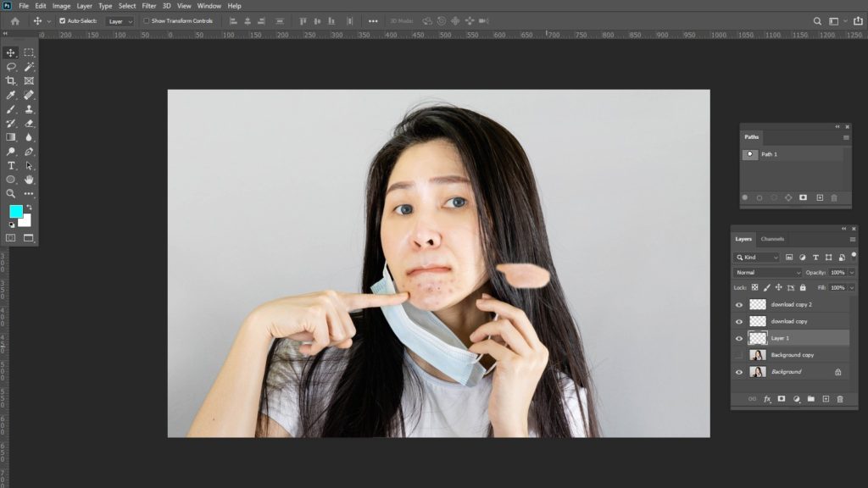Screen dimensions: 868x488
Task: Select the Zoom tool
Action: (10, 194)
